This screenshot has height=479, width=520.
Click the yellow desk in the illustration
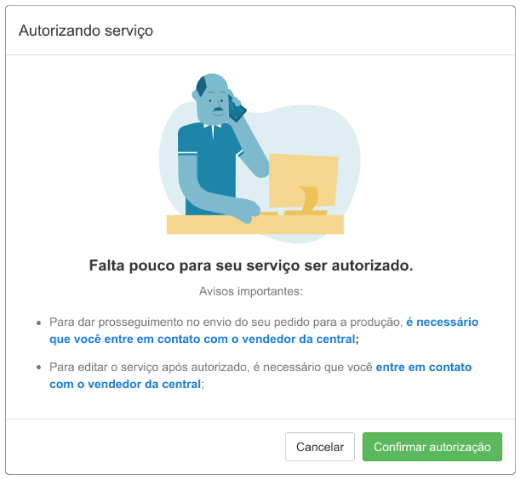point(255,224)
